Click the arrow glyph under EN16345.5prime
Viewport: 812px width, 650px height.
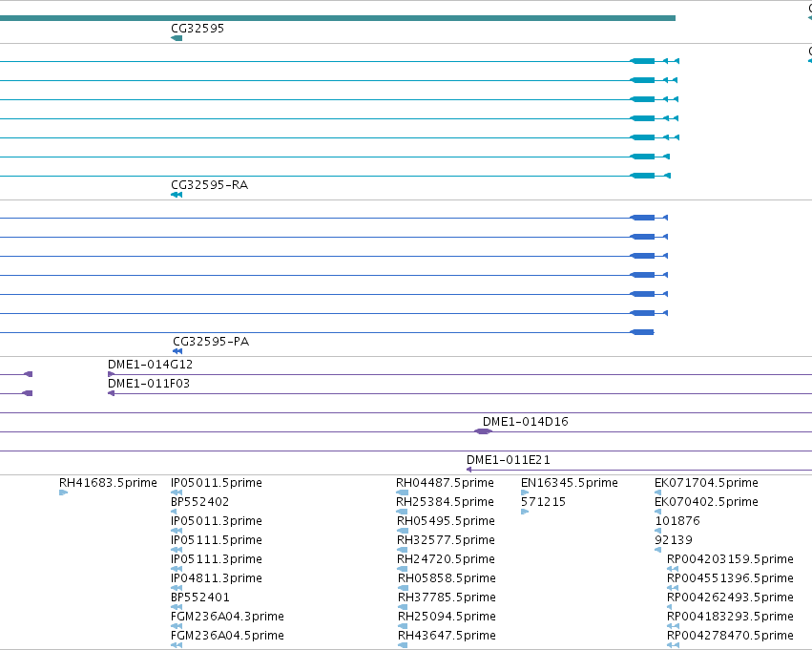[x=525, y=493]
